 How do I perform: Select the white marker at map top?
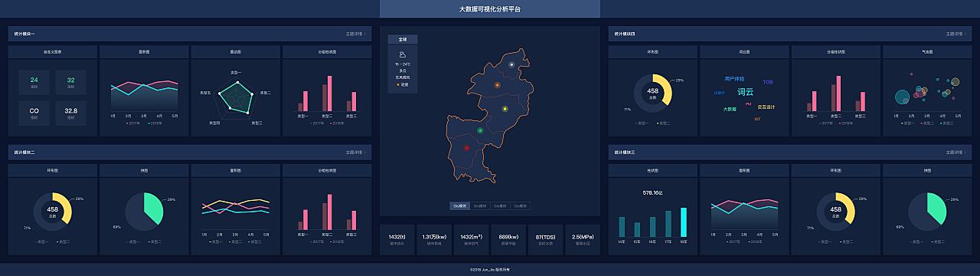(x=511, y=64)
